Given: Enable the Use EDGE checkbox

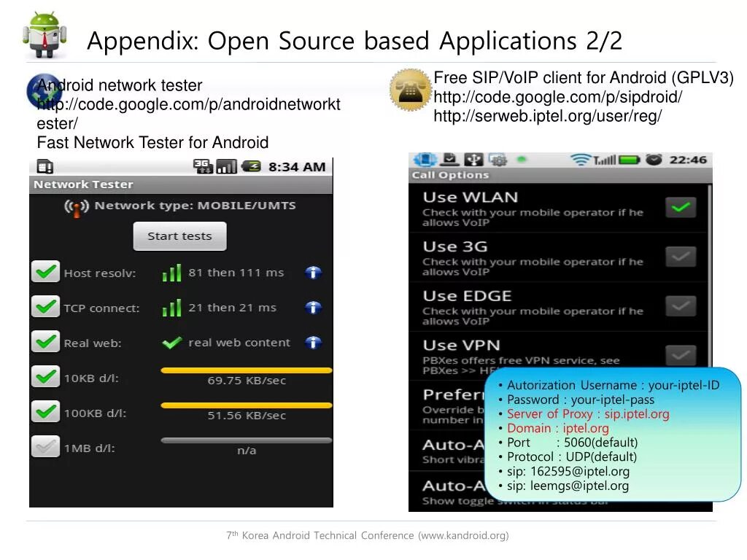Looking at the screenshot, I should click(x=681, y=306).
